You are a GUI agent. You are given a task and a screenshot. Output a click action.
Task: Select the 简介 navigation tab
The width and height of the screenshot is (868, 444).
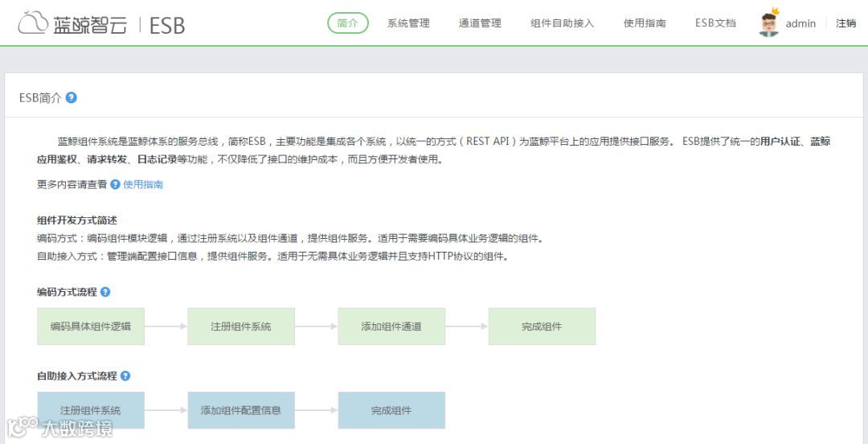coord(348,23)
